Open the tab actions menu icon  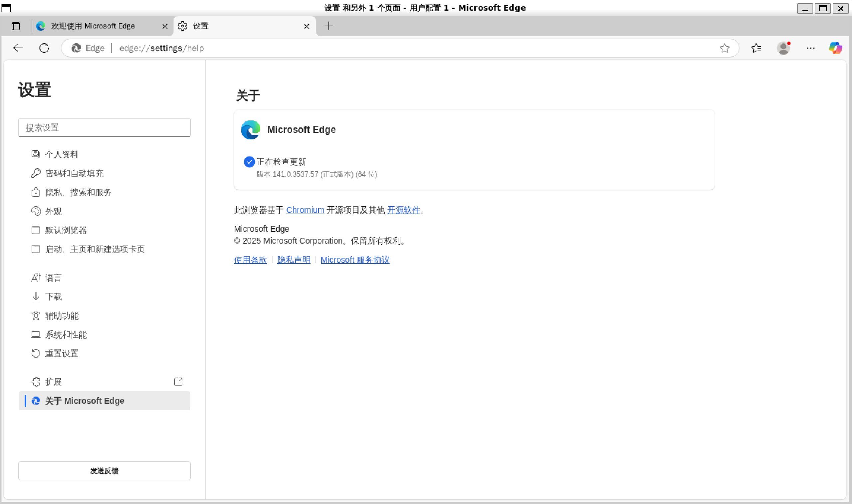click(16, 26)
